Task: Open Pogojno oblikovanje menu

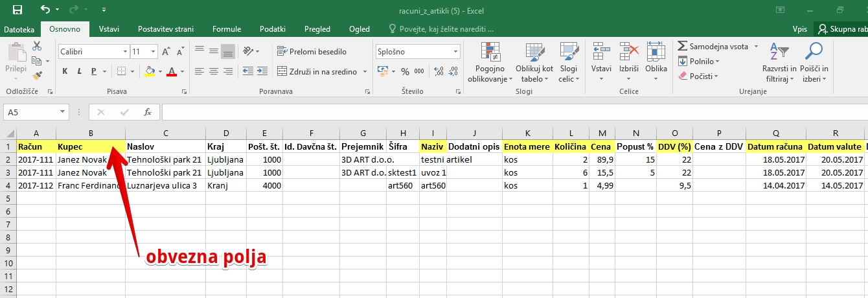Action: coord(490,62)
